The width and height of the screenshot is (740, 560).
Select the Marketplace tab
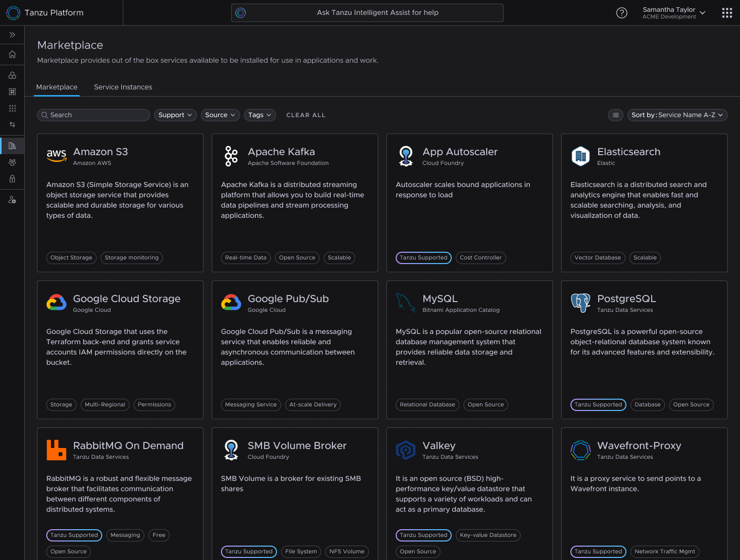[57, 87]
